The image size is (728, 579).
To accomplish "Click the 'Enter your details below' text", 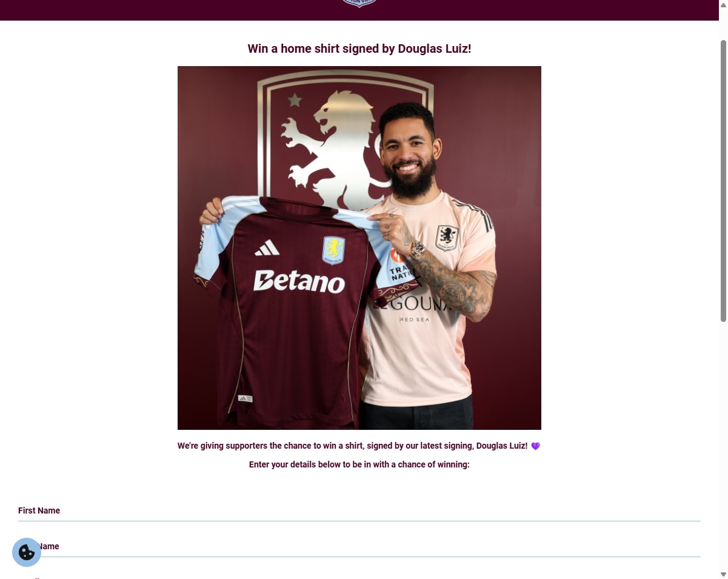I will 359,465.
